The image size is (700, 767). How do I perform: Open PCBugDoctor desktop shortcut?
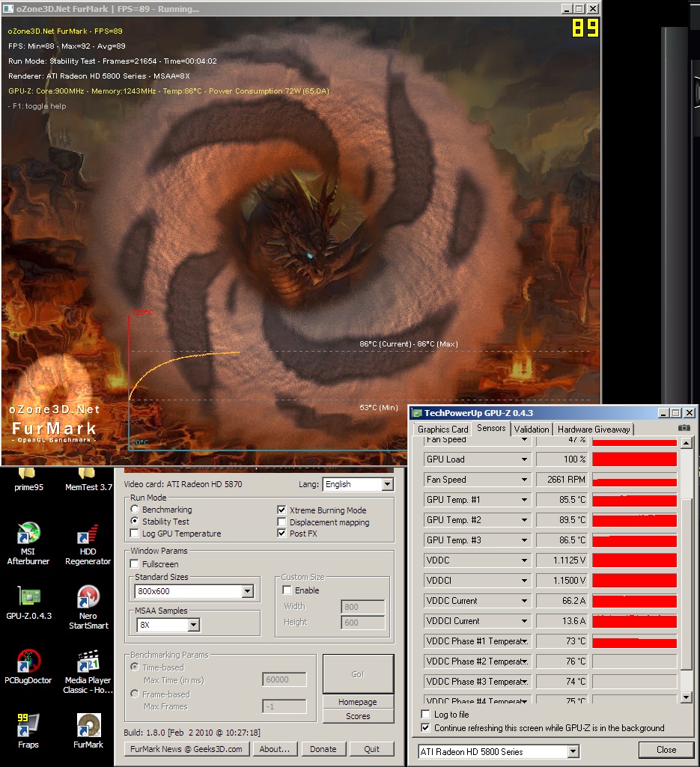28,667
